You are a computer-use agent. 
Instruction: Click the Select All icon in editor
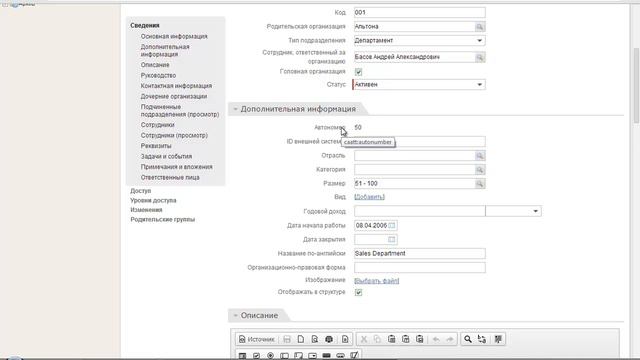(x=498, y=339)
